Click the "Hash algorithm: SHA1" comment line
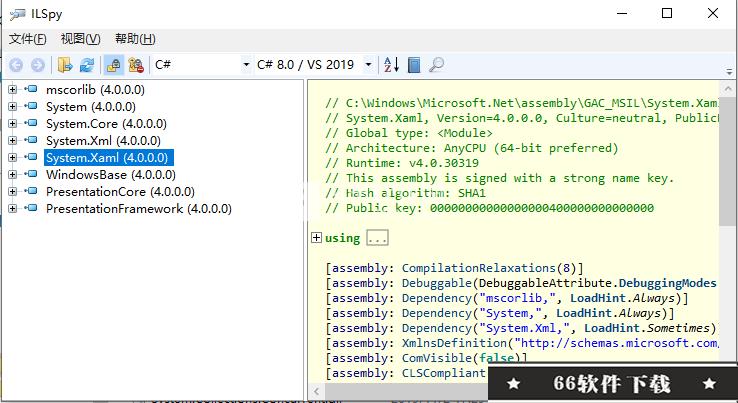The height and width of the screenshot is (403, 738). (x=405, y=193)
